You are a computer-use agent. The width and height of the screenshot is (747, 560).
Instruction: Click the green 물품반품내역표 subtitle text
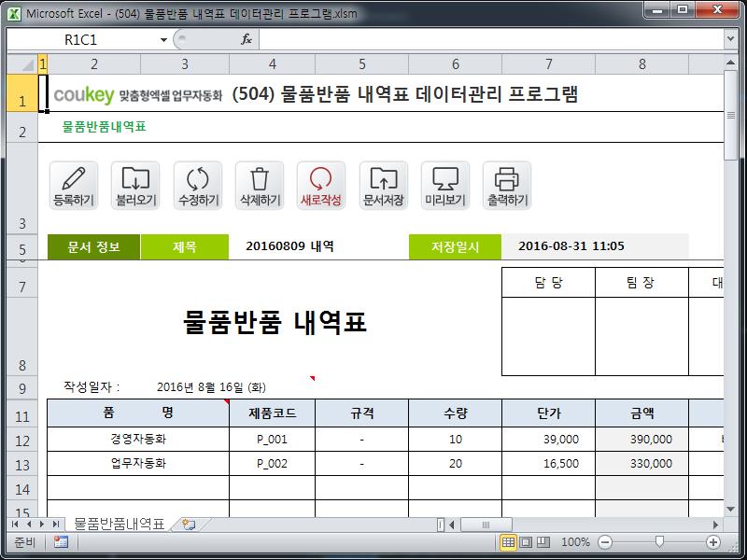104,127
